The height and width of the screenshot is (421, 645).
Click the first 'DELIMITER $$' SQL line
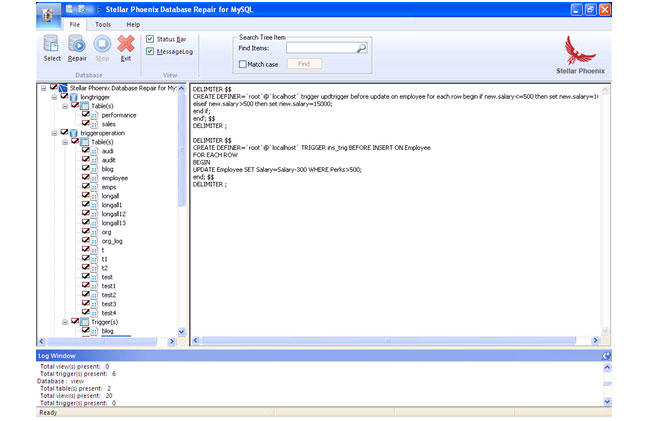coord(212,89)
